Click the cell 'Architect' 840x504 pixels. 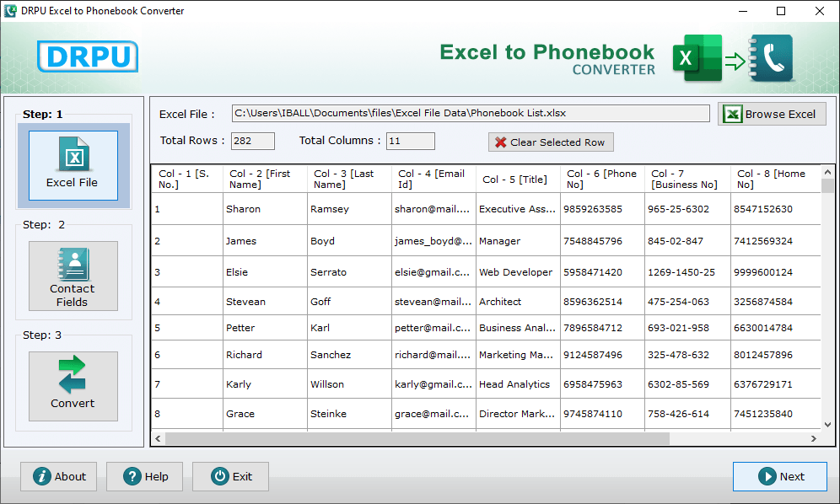(x=518, y=302)
